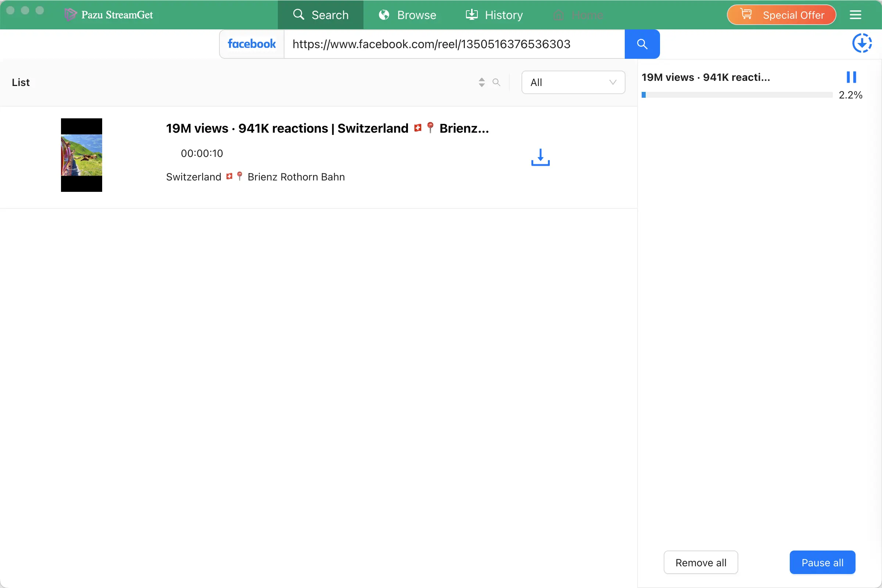Open the hamburger menu
The width and height of the screenshot is (882, 588).
tap(856, 15)
